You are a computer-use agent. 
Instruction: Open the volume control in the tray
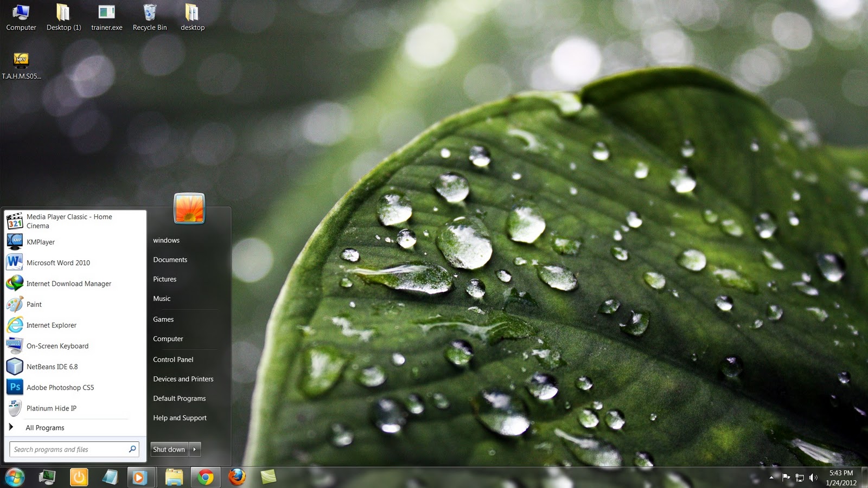813,478
